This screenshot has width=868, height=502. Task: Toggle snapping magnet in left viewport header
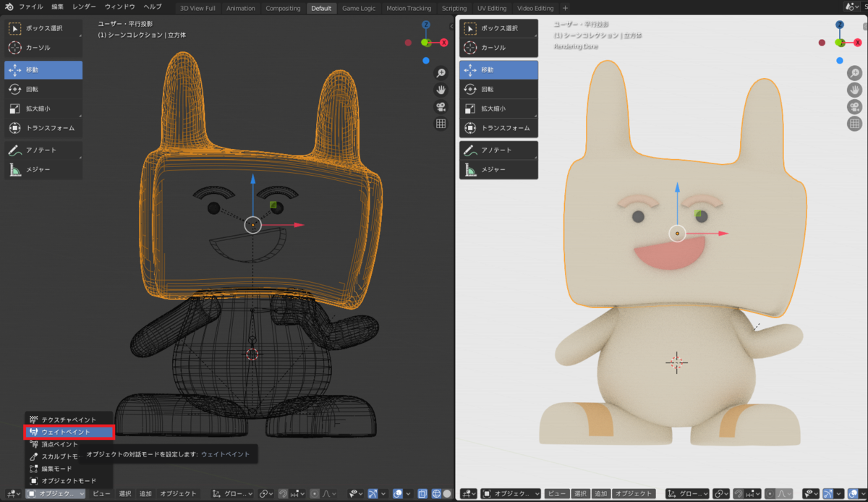[283, 494]
